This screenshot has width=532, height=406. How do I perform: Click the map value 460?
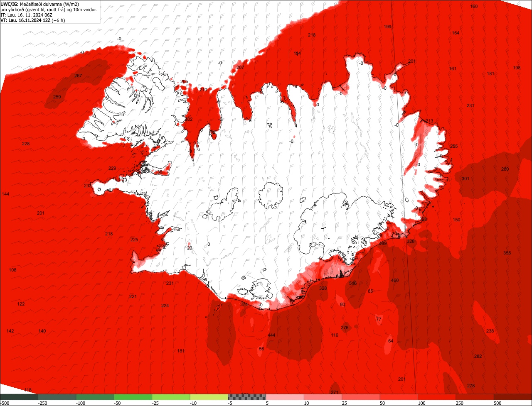(395, 281)
